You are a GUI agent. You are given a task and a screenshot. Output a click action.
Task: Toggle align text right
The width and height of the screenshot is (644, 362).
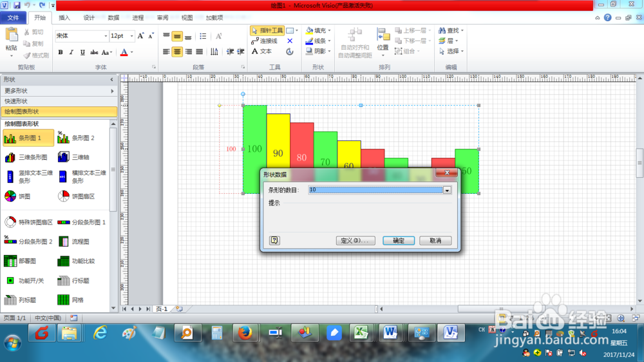[188, 52]
